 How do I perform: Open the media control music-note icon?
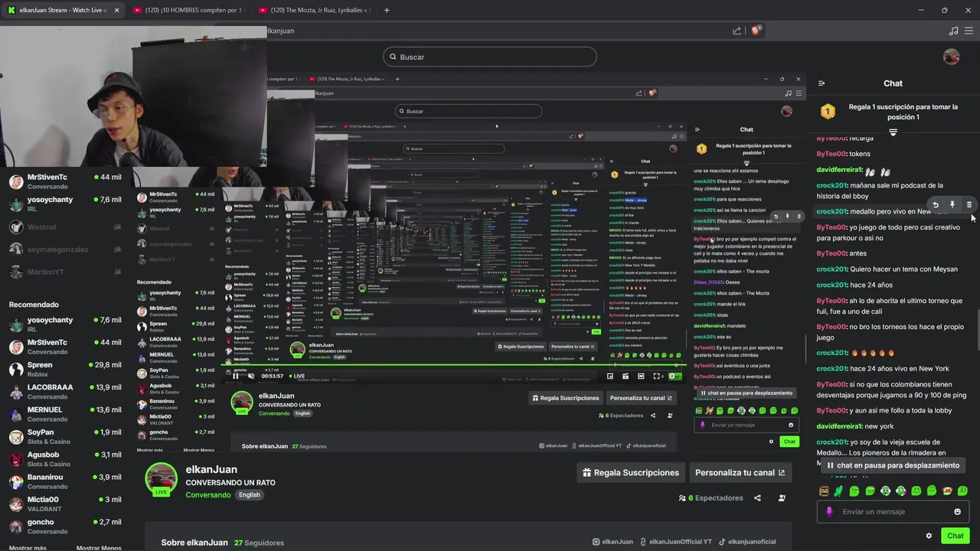coord(953,31)
